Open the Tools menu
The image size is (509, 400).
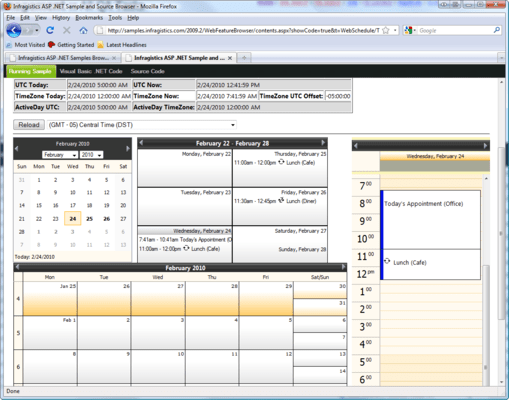coord(115,18)
